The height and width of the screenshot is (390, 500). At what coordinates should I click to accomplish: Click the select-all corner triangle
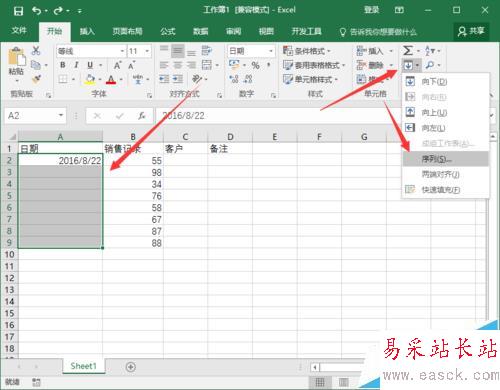coord(12,137)
